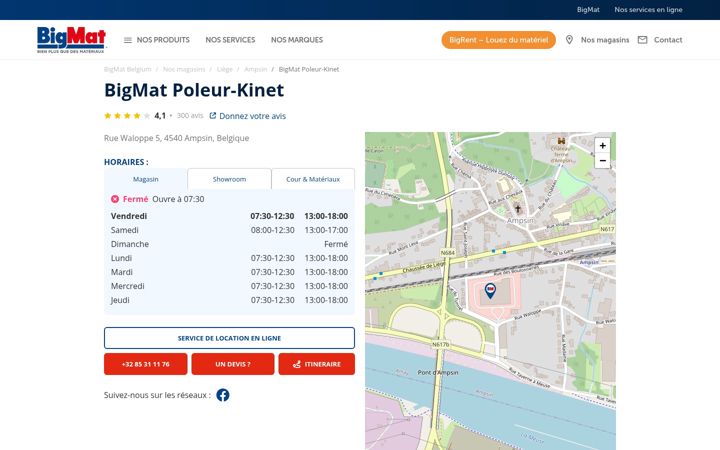This screenshot has height=450, width=720.
Task: Click the BigMat store marker on the map
Action: tap(490, 290)
